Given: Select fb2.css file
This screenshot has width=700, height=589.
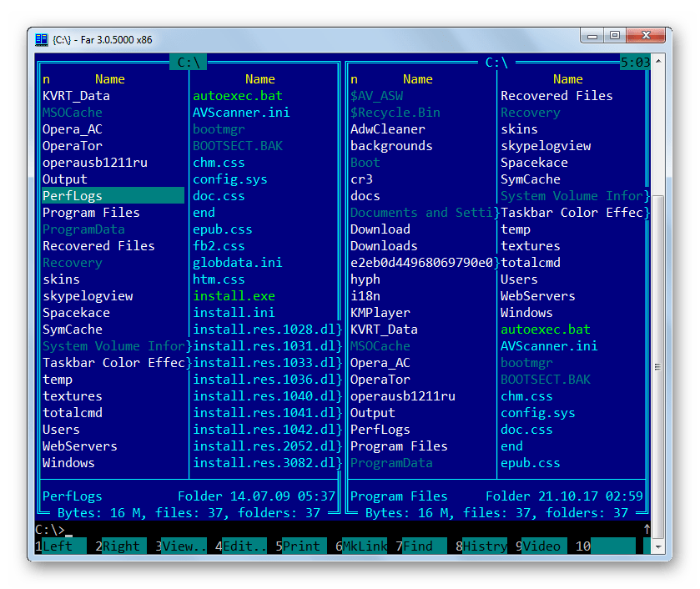Looking at the screenshot, I should (219, 245).
